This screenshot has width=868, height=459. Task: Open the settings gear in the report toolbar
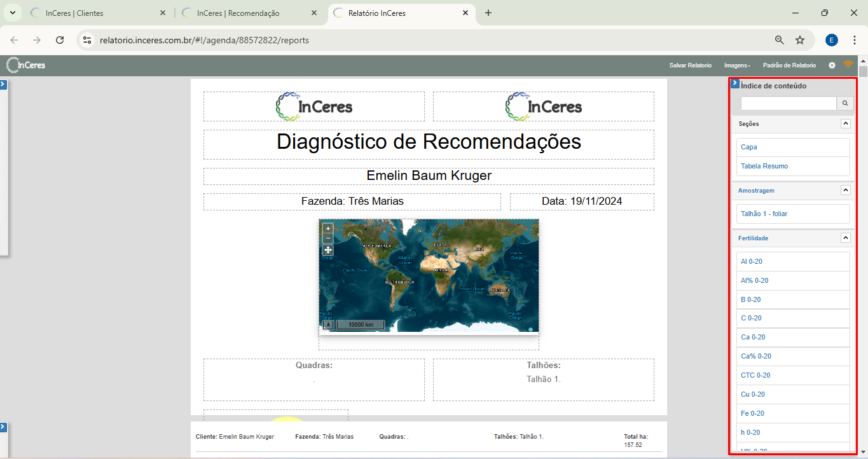(x=832, y=65)
